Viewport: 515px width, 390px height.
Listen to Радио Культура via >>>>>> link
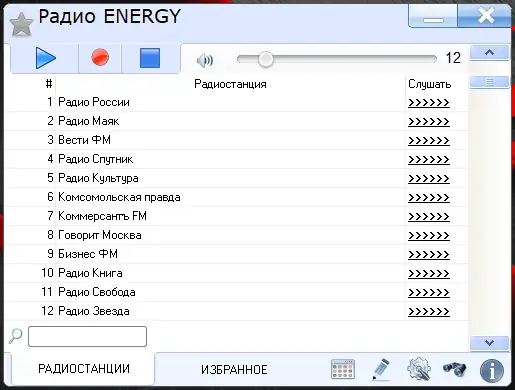(429, 179)
